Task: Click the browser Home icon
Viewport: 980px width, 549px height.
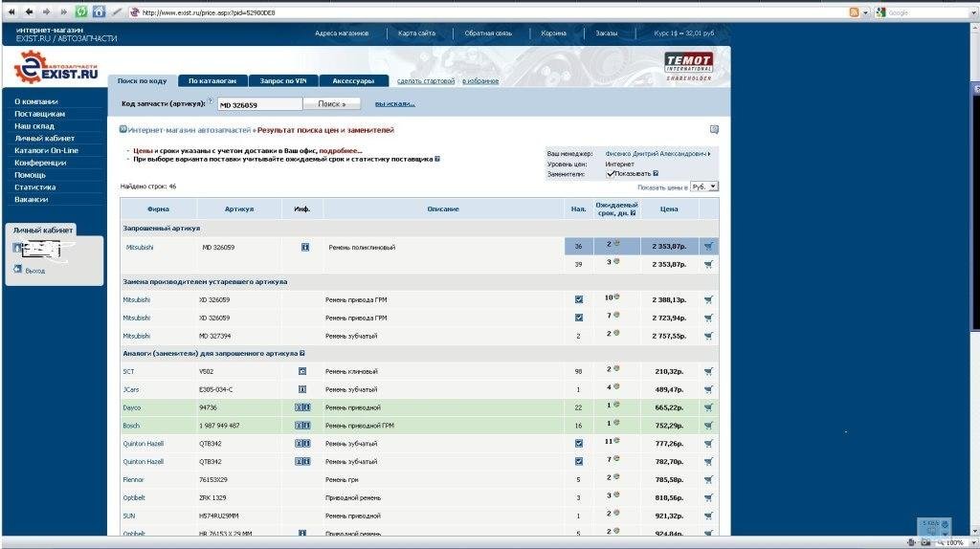Action: [x=99, y=11]
